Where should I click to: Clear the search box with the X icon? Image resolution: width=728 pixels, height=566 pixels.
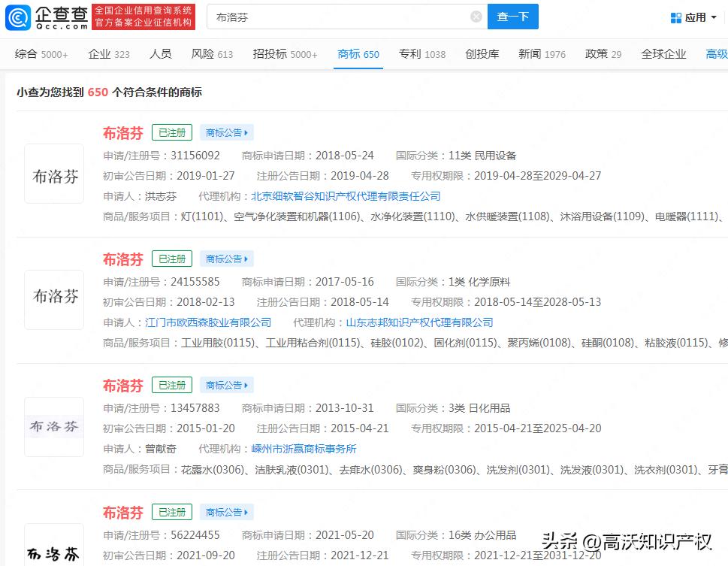tap(476, 17)
